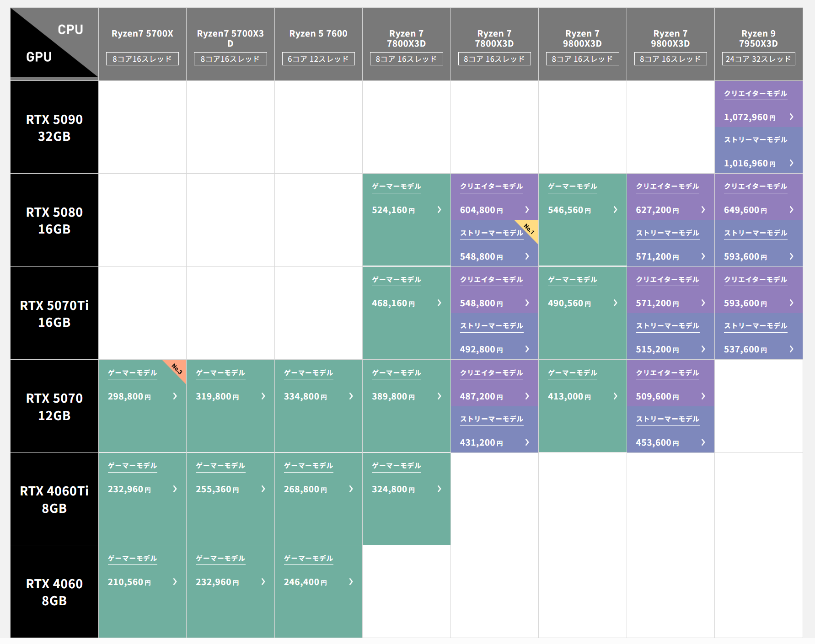Click the yellow No.1 ranking badge

click(x=530, y=229)
